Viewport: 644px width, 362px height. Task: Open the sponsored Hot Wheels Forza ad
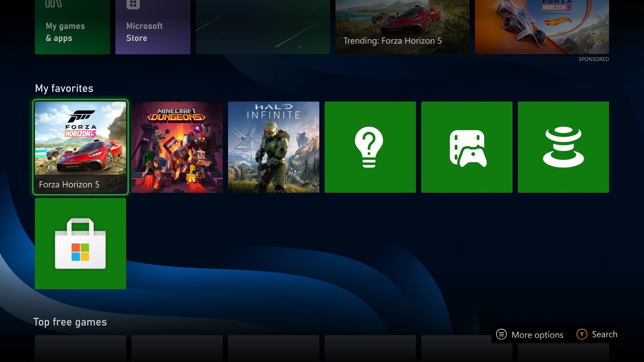[x=542, y=27]
